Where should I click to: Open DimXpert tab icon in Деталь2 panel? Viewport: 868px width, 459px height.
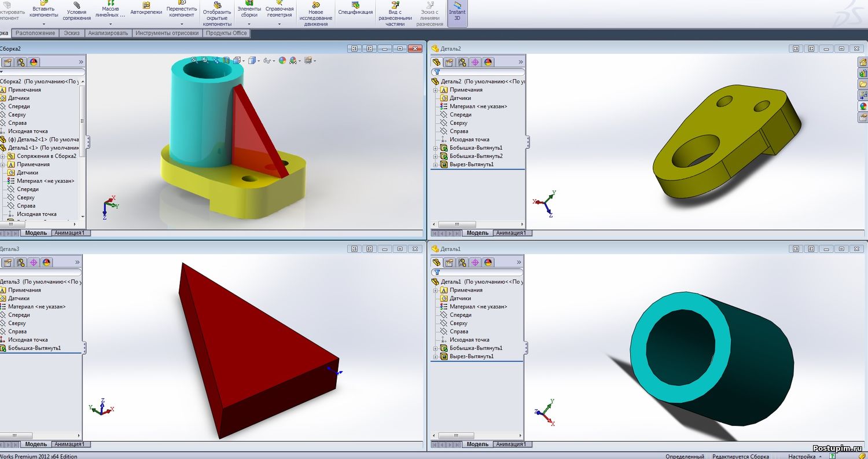pos(475,63)
